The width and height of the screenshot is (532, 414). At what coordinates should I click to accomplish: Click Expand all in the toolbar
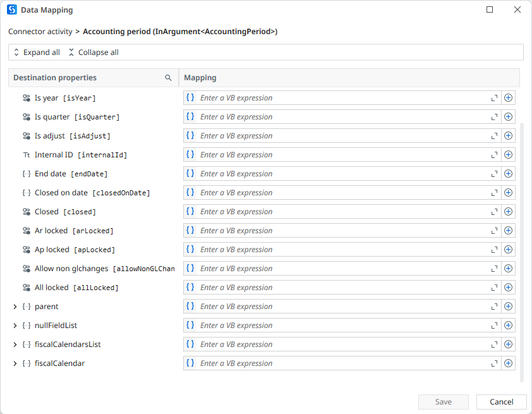37,52
